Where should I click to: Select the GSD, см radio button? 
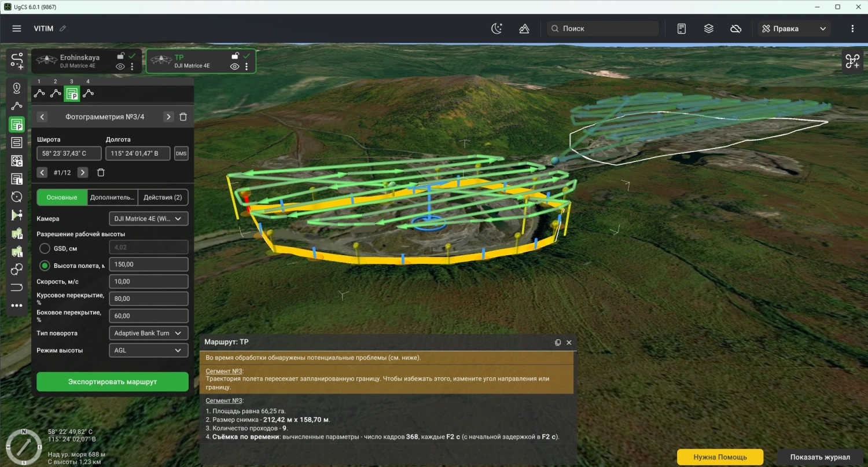point(45,248)
